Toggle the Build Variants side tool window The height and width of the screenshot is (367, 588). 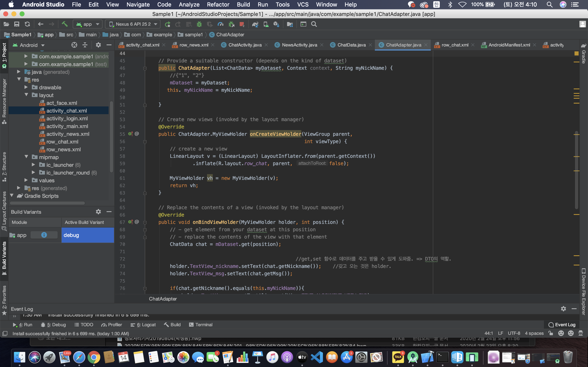tap(4, 258)
